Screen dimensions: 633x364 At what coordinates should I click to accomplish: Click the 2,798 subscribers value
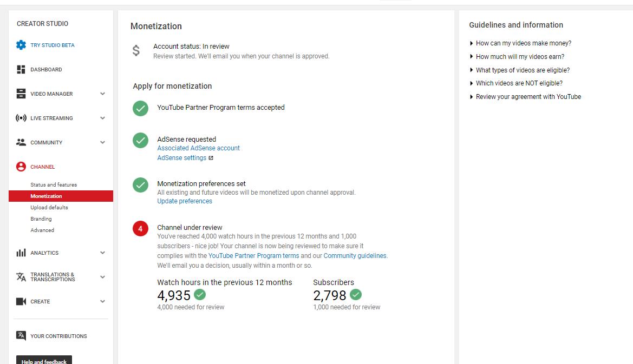coord(330,295)
